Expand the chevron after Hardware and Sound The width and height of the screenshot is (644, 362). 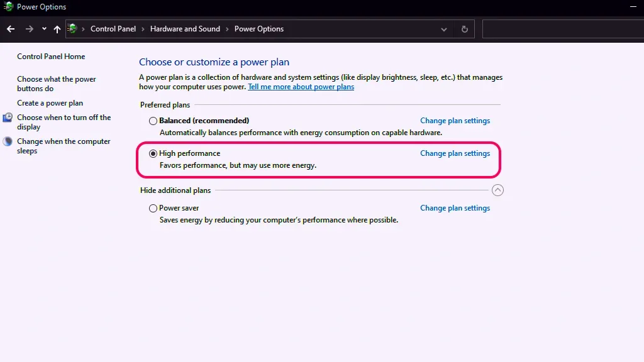[x=227, y=29]
